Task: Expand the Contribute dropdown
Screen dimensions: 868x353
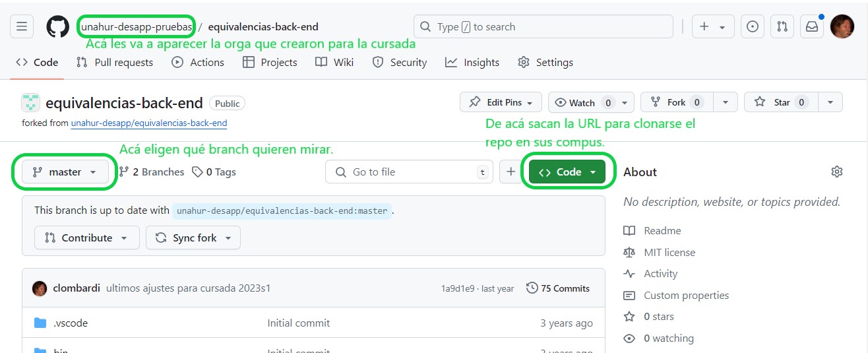Action: coord(86,238)
